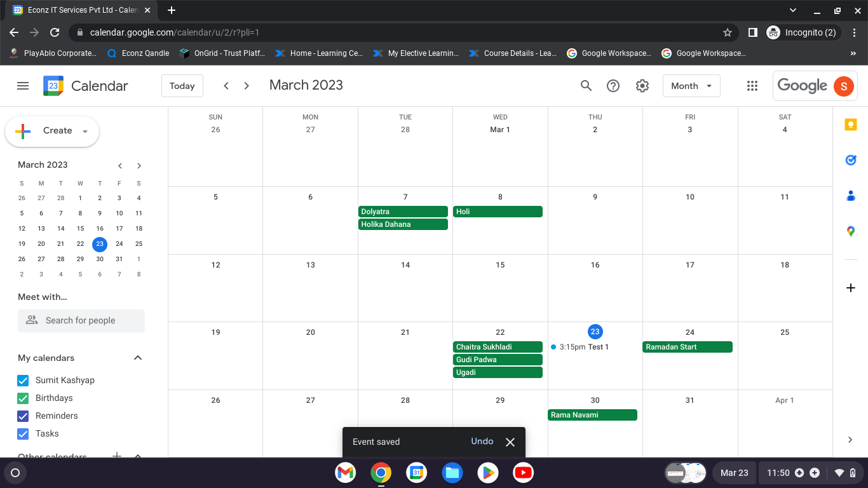Click the Create button
The image size is (868, 488).
click(x=52, y=132)
